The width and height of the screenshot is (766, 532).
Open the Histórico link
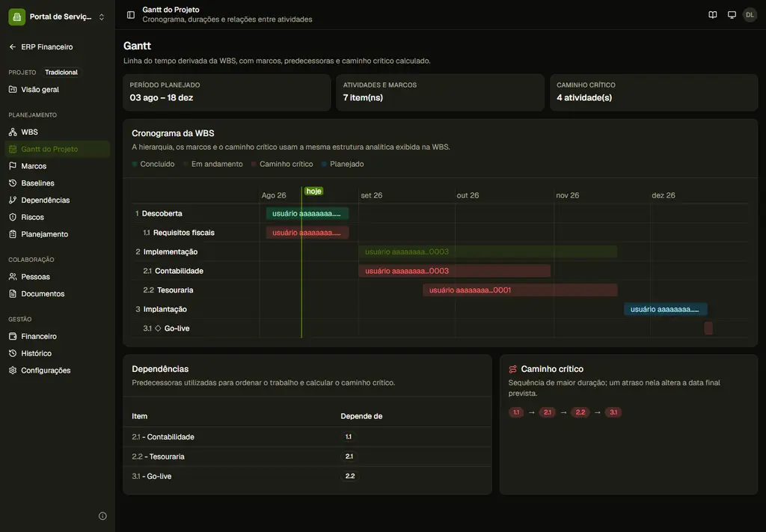pyautogui.click(x=57, y=353)
